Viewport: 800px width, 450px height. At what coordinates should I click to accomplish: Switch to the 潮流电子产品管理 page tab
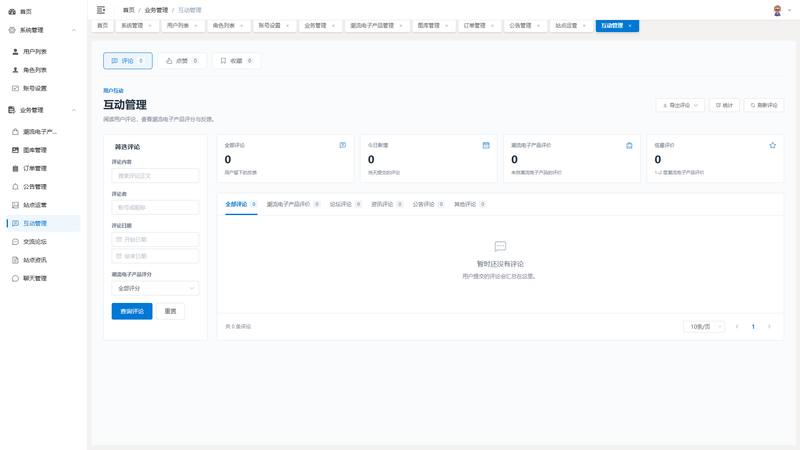pos(372,26)
